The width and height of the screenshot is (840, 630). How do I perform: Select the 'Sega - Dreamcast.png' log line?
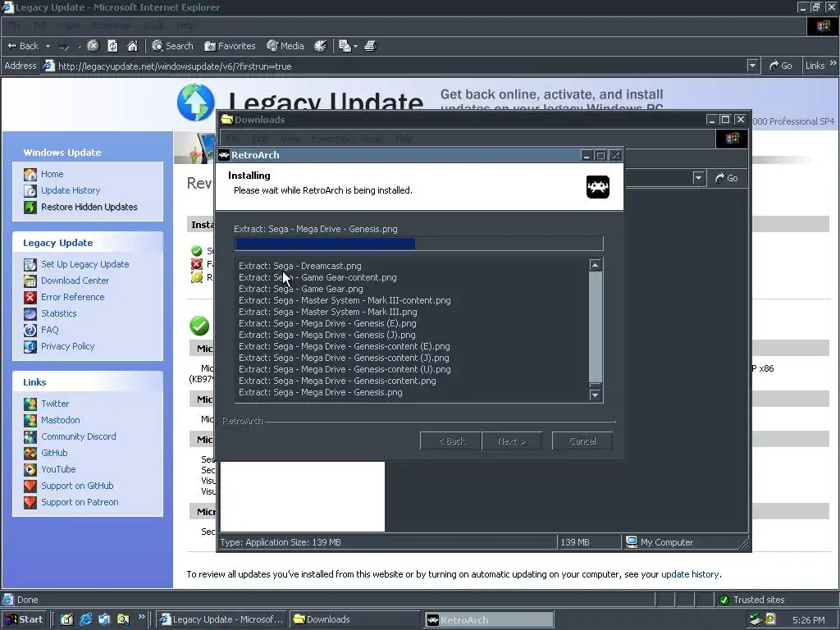(x=300, y=267)
